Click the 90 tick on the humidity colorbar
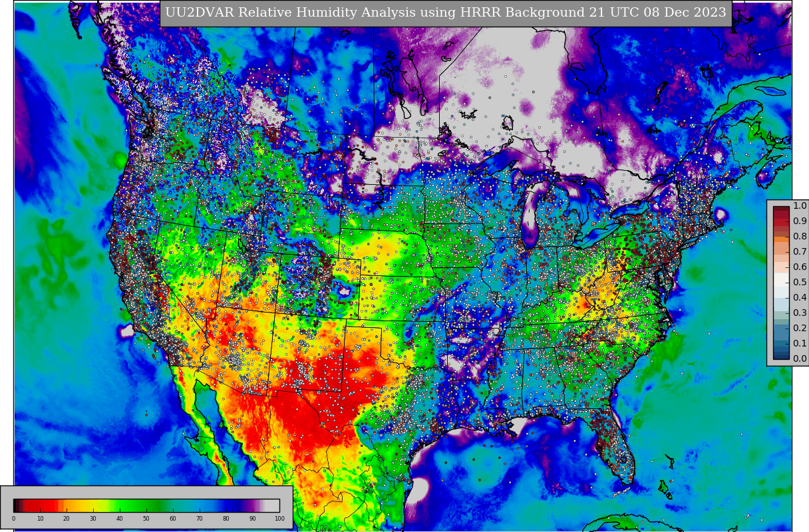 [253, 519]
